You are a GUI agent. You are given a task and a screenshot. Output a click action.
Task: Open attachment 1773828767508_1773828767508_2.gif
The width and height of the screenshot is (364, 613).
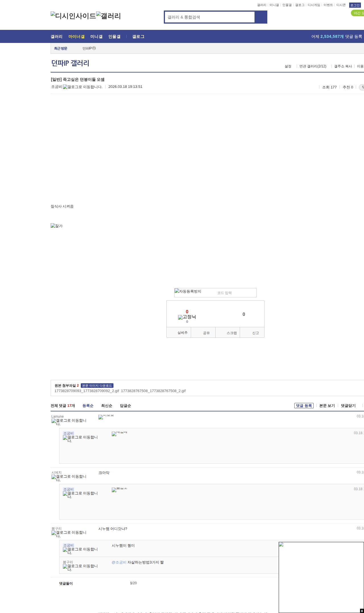[153, 391]
